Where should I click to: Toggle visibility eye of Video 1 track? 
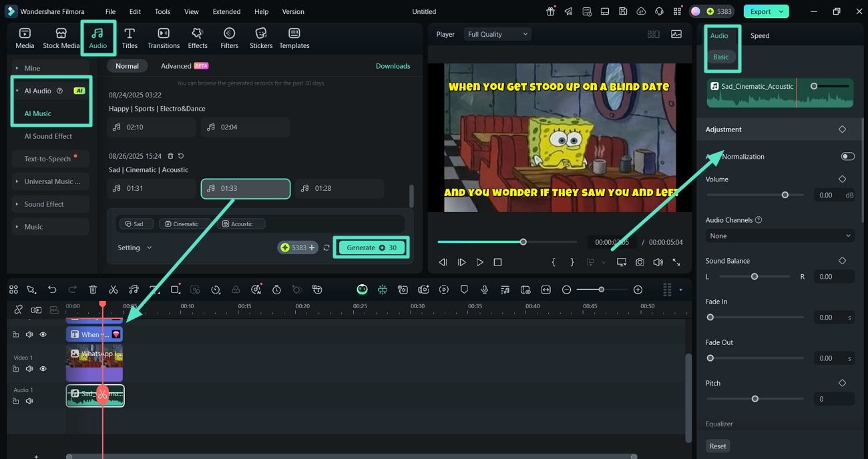(x=43, y=369)
